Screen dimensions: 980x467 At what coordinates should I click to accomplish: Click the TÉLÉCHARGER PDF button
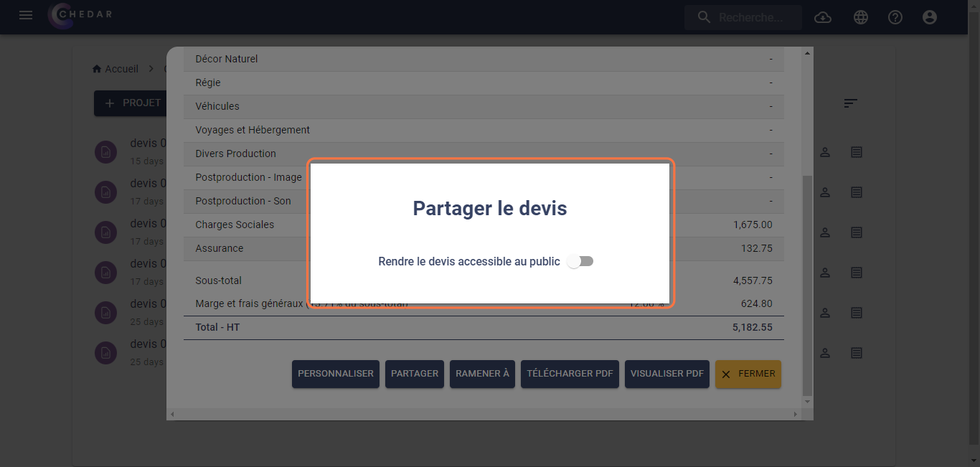coord(570,374)
